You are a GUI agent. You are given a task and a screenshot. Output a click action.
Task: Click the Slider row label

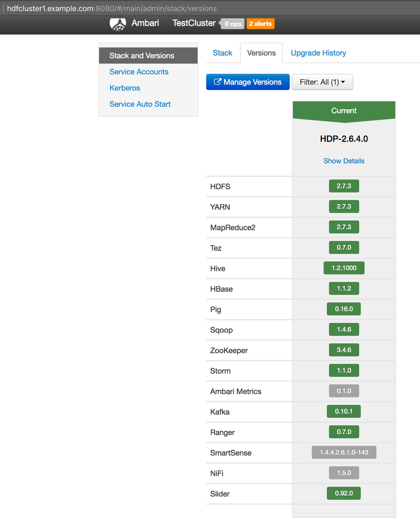coord(220,494)
